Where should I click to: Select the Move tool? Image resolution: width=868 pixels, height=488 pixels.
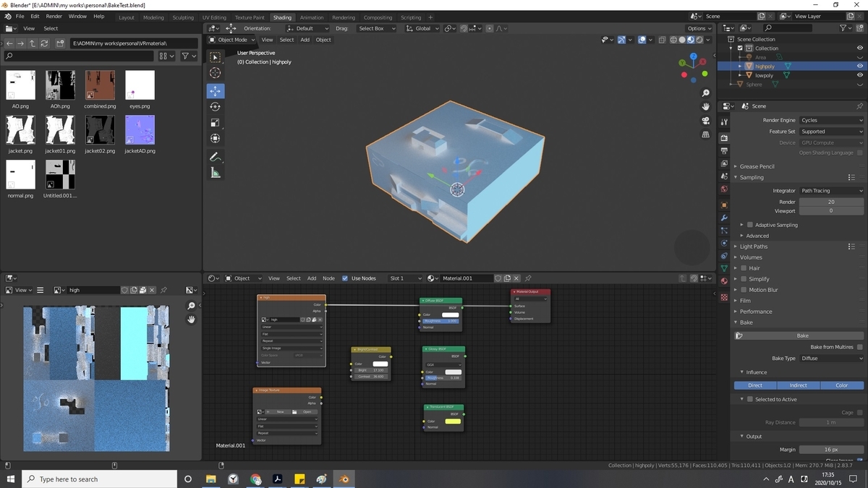[x=216, y=91]
